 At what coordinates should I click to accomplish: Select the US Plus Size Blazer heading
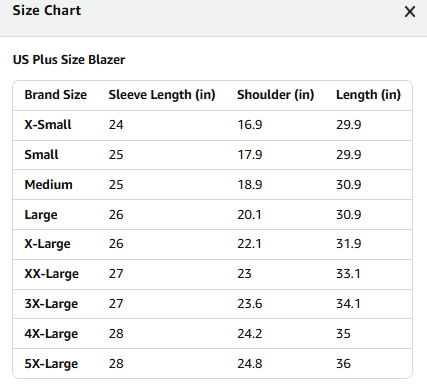69,60
